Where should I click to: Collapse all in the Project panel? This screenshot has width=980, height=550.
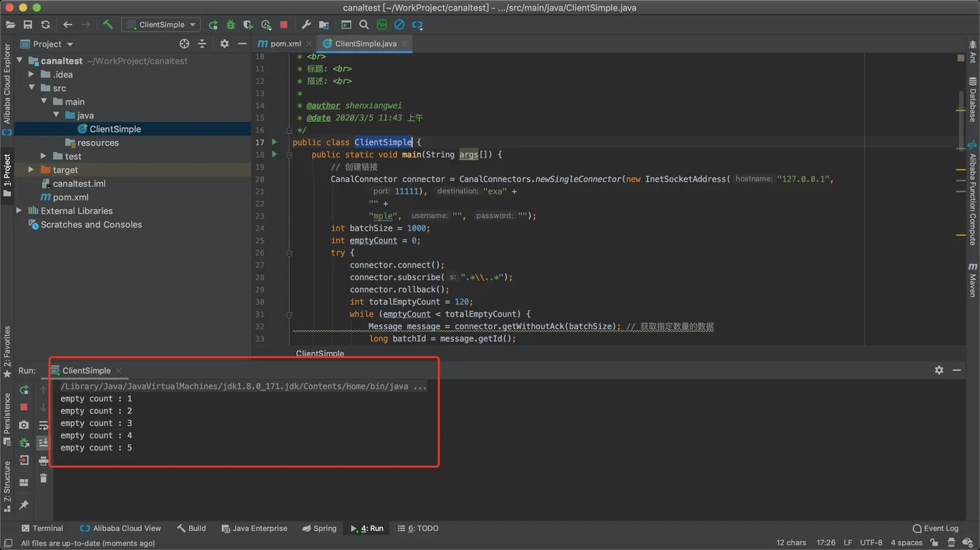coord(202,43)
